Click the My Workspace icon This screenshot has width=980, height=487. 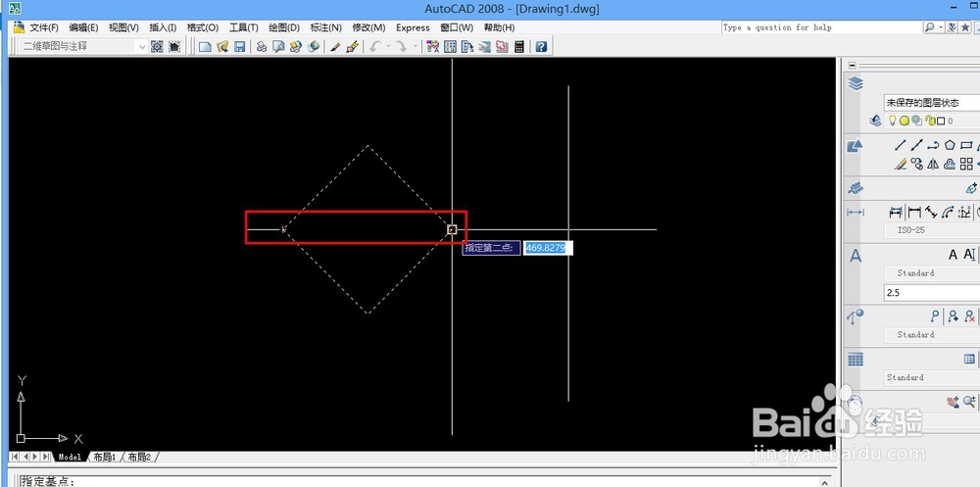tap(174, 46)
